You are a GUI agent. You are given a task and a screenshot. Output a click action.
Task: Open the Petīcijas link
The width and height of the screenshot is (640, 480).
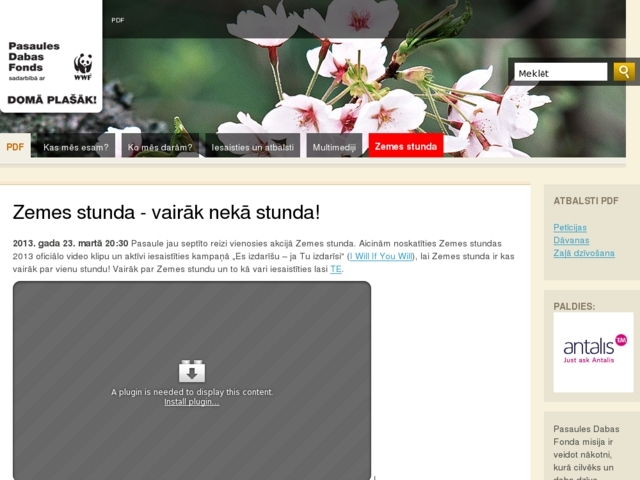[x=570, y=227]
